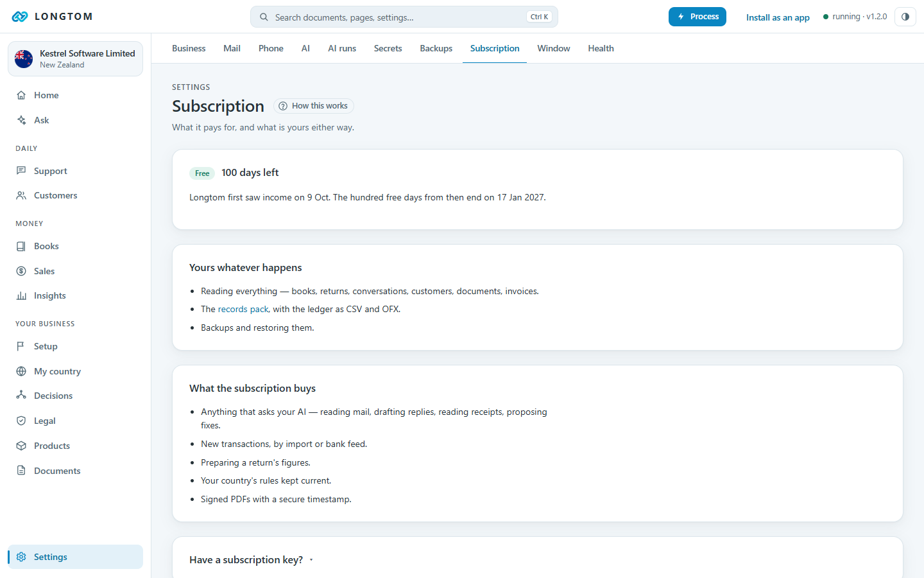Switch to the Business tab
Viewport: 924px width, 578px height.
[x=189, y=48]
